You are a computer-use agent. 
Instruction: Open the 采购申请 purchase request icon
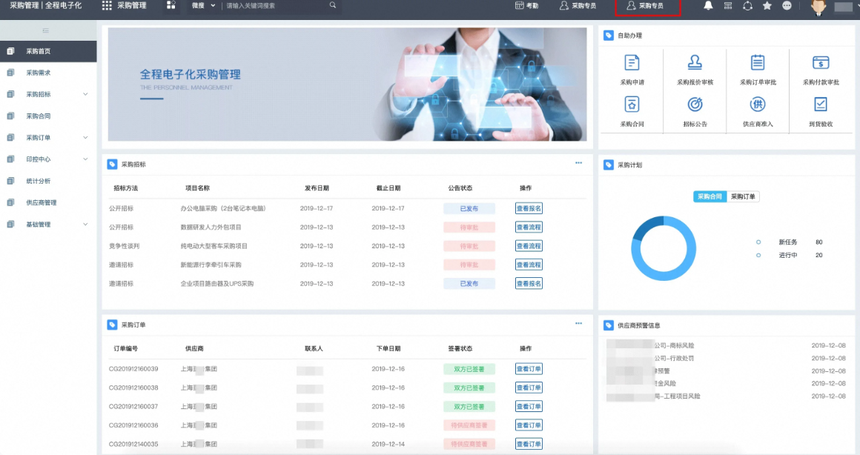pyautogui.click(x=632, y=62)
